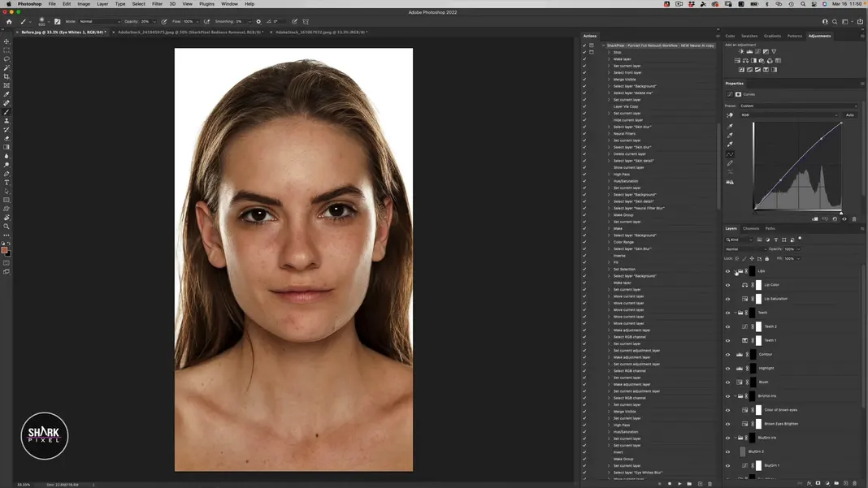This screenshot has width=868, height=488.
Task: Hide the Lip Color layer
Action: coord(728,285)
